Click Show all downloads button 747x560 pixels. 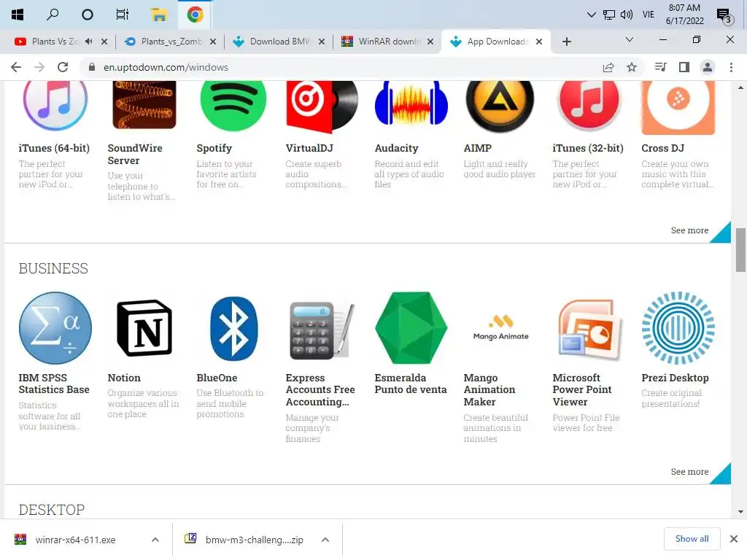coord(692,539)
